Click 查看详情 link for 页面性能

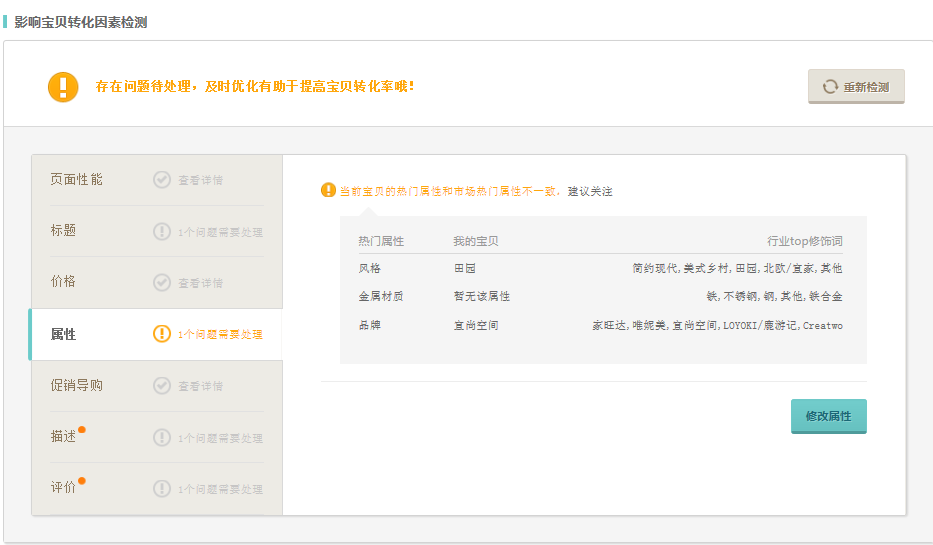(200, 181)
